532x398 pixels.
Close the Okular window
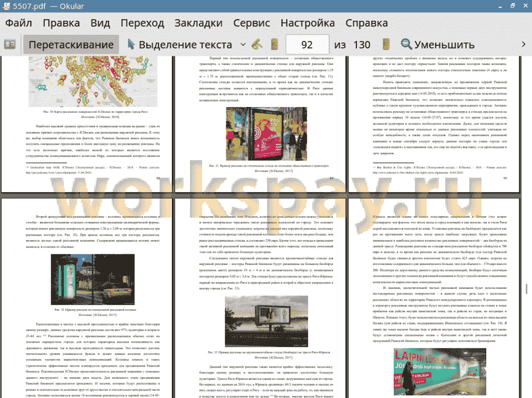pyautogui.click(x=525, y=6)
